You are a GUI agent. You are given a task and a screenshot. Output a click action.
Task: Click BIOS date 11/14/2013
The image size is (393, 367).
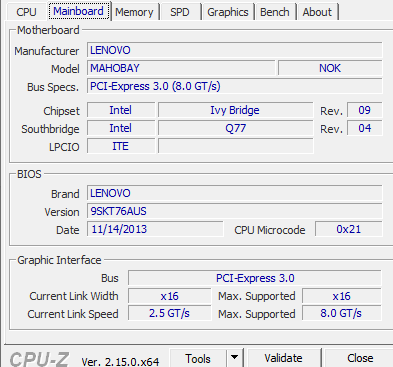click(x=155, y=229)
